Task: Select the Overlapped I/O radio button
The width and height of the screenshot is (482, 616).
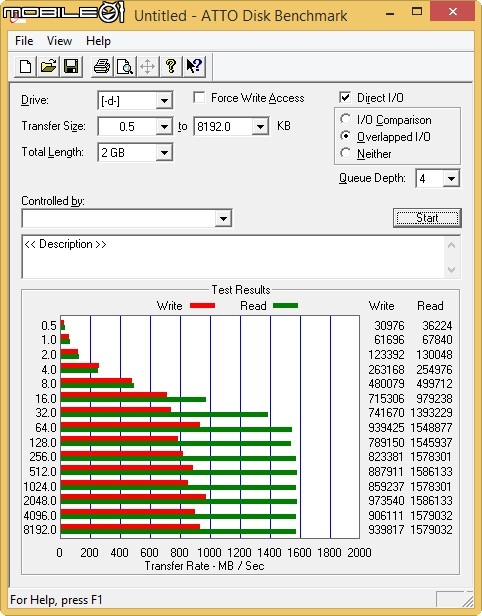Action: [345, 136]
